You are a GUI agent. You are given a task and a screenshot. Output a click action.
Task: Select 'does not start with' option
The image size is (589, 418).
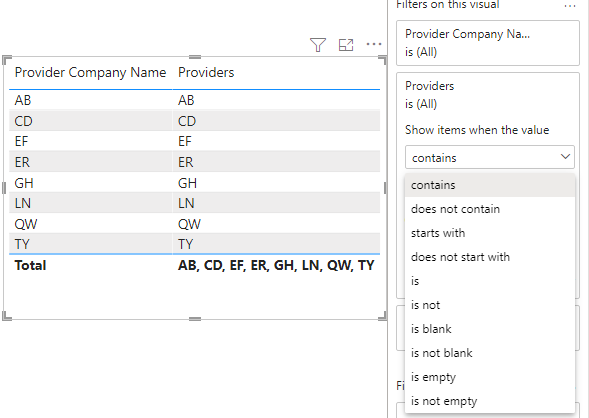tap(490, 257)
